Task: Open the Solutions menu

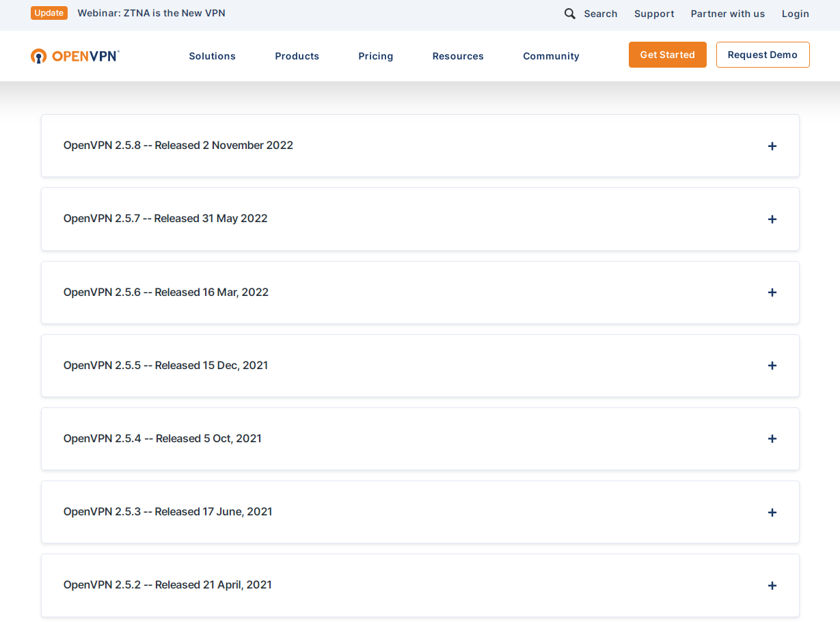Action: [213, 56]
